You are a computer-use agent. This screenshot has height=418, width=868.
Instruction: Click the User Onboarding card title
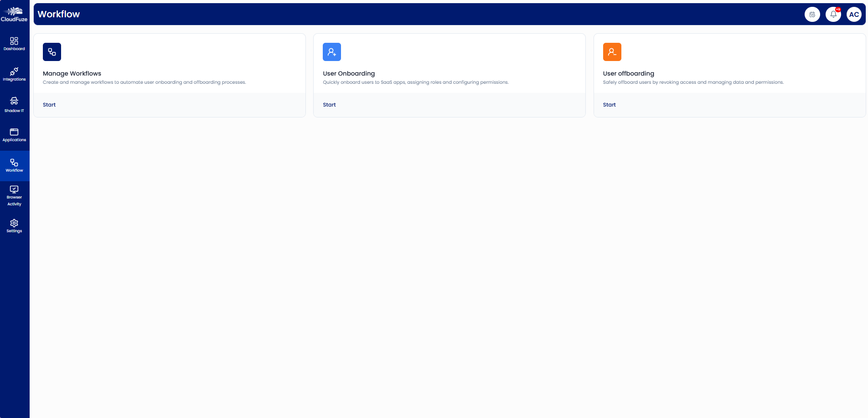pyautogui.click(x=348, y=73)
